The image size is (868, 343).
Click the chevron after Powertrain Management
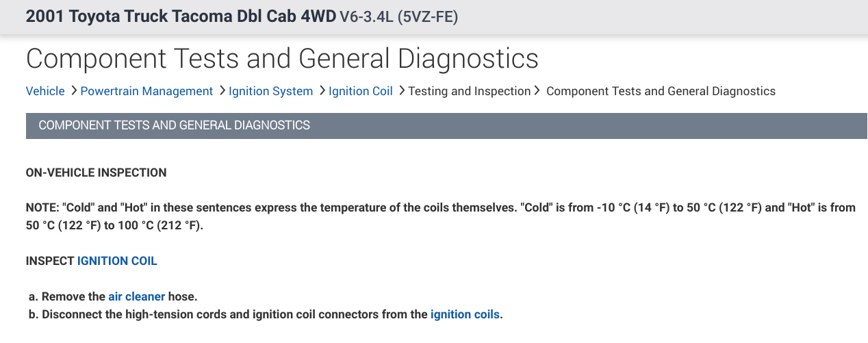click(221, 91)
